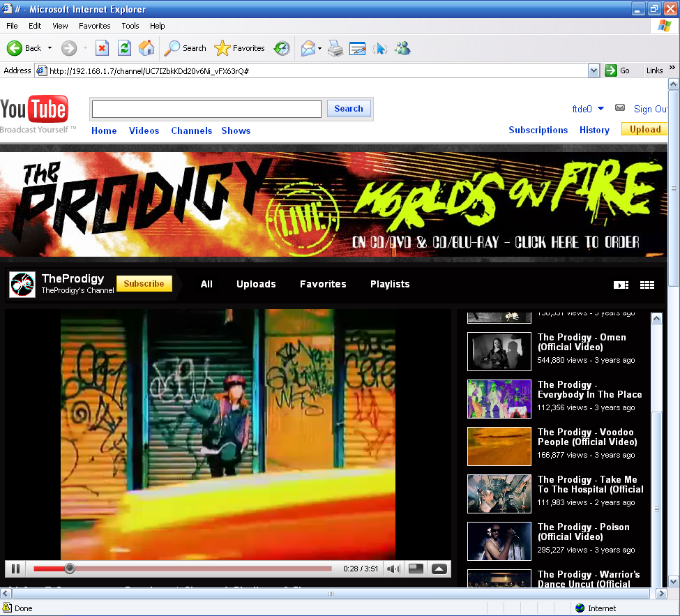Screen dimensions: 680x616
Task: Toggle the video player size icon
Action: pyautogui.click(x=416, y=569)
